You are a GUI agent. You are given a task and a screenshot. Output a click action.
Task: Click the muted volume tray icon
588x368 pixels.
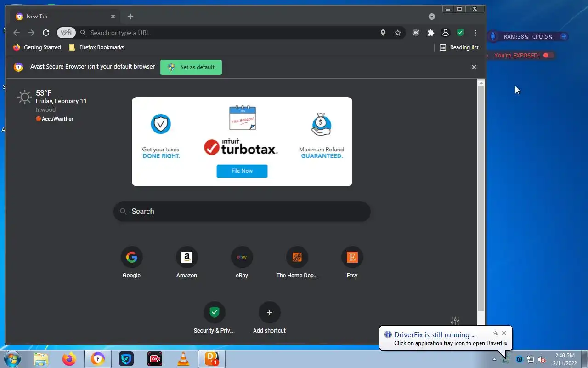(x=542, y=359)
